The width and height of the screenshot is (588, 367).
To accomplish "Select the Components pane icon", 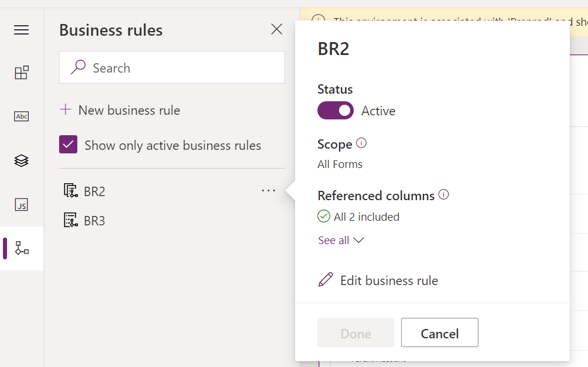I will [21, 72].
